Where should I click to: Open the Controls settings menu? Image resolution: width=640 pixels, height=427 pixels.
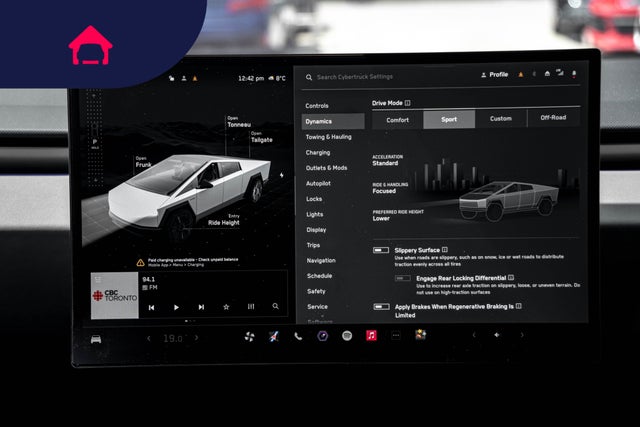click(x=317, y=106)
